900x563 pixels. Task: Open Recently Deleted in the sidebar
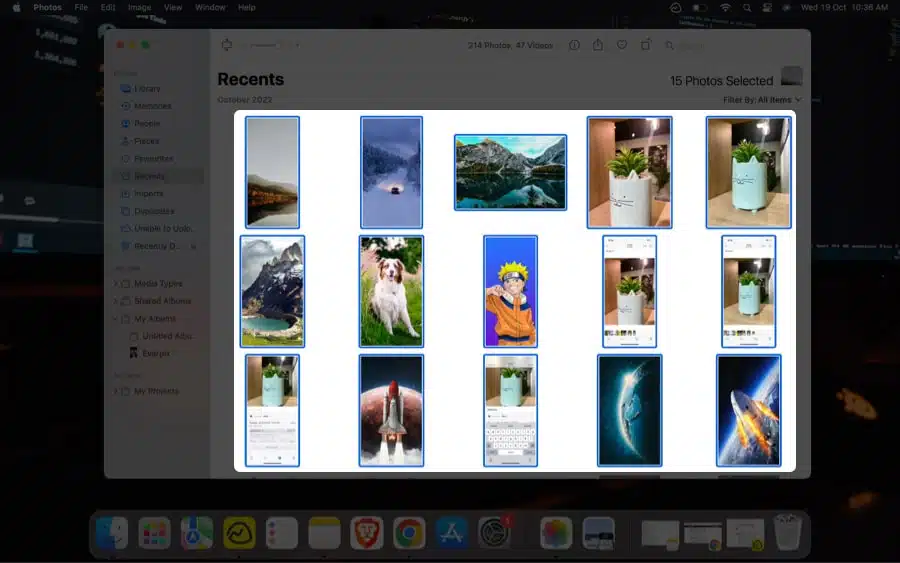[x=158, y=246]
